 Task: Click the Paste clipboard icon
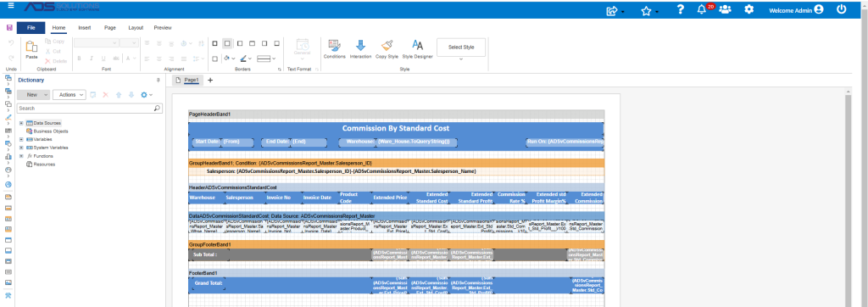pyautogui.click(x=31, y=50)
